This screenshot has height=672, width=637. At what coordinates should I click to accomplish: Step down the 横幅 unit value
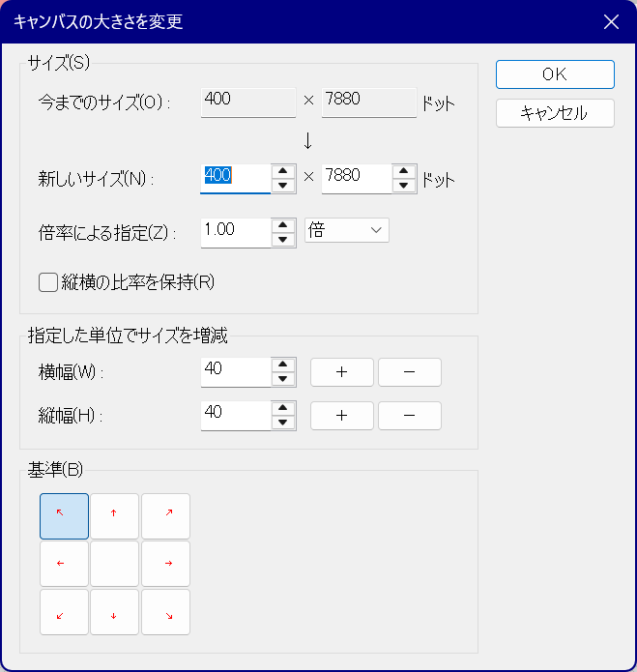pyautogui.click(x=282, y=379)
